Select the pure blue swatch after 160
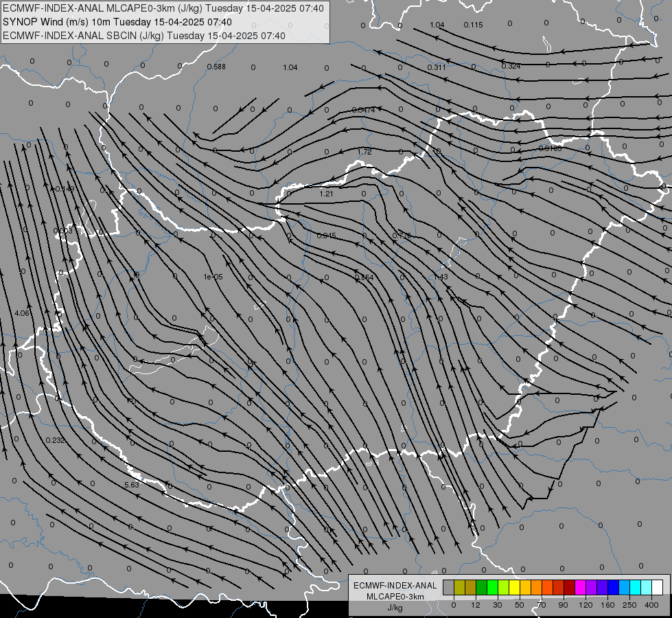 pos(614,587)
